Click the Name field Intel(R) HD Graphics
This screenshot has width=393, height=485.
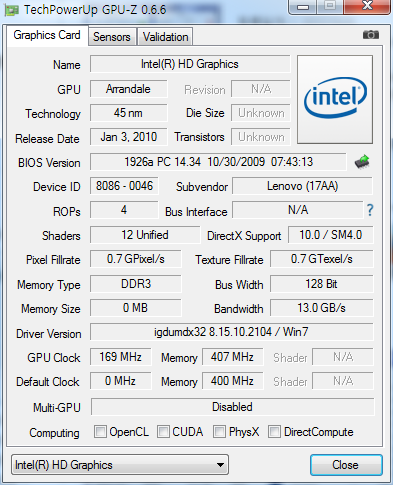click(x=190, y=64)
